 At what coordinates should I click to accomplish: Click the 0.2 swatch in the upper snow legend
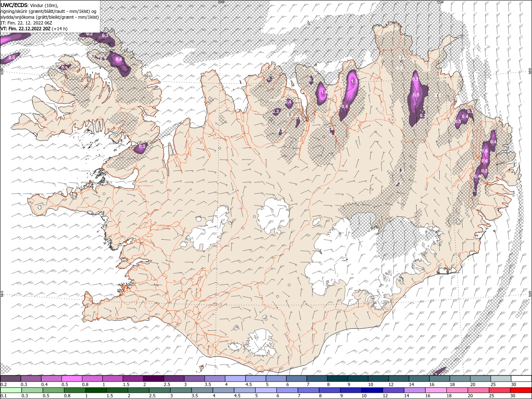click(10, 379)
